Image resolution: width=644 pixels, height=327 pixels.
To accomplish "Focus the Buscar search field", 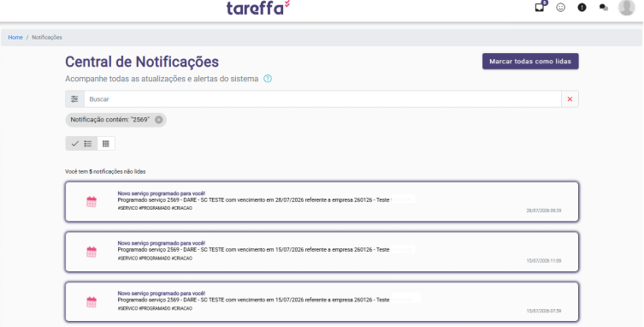I will (x=322, y=99).
